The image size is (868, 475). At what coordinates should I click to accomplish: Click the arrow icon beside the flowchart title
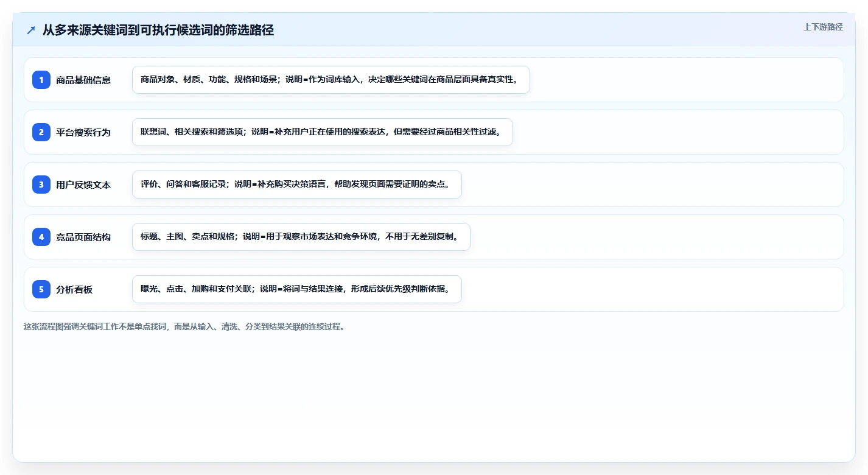coord(31,30)
